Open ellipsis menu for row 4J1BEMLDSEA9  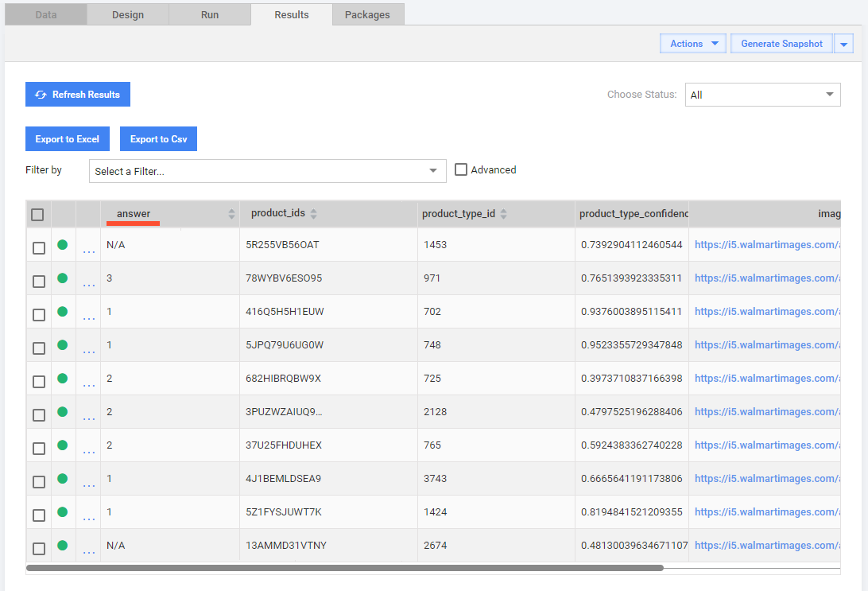88,486
